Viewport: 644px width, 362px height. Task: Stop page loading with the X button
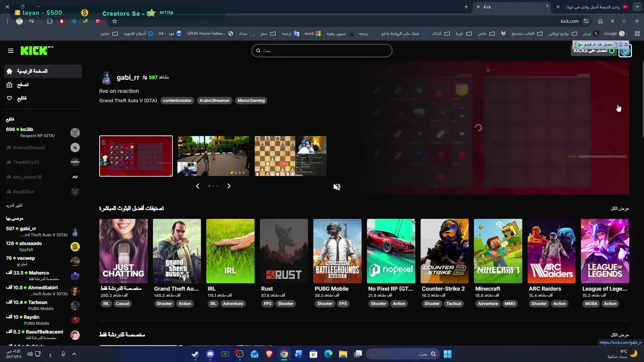612,21
